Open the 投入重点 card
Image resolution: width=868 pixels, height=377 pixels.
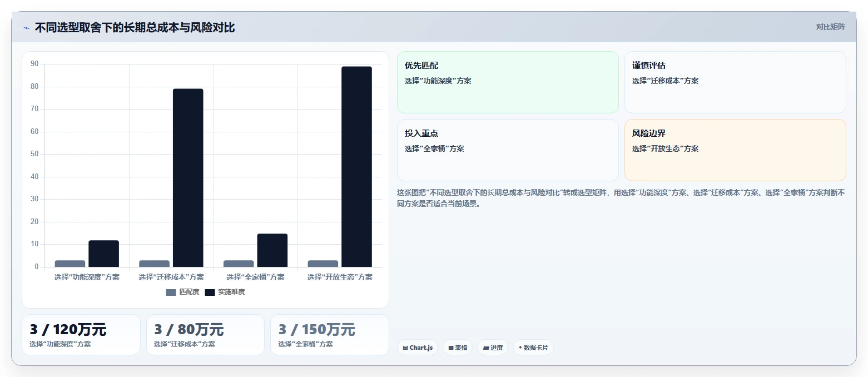[x=508, y=150]
